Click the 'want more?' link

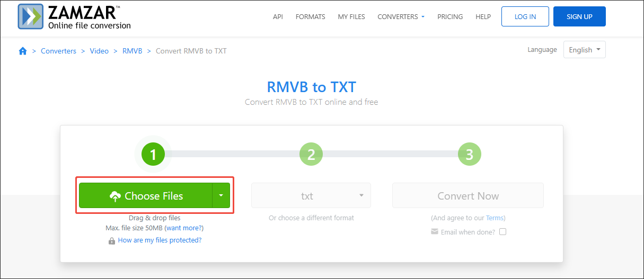click(x=184, y=228)
